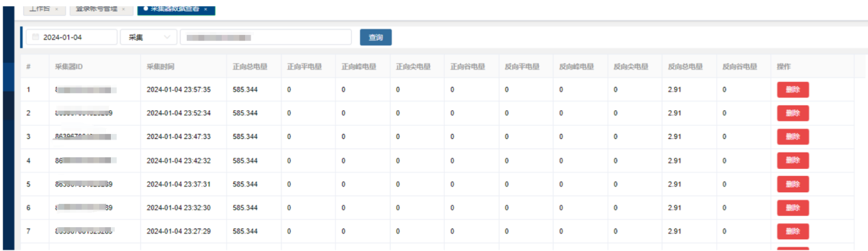Click the 正向总电量 column header

250,67
